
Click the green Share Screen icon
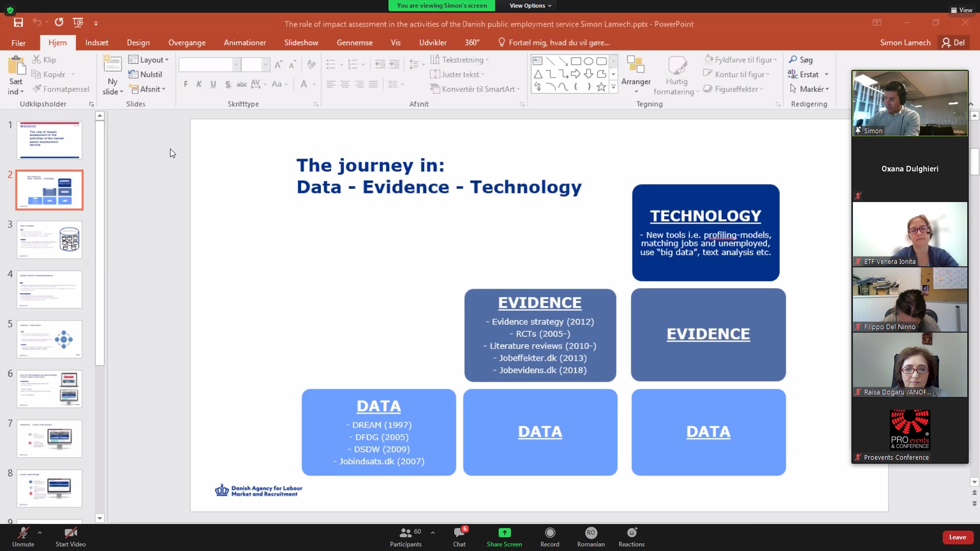tap(504, 533)
